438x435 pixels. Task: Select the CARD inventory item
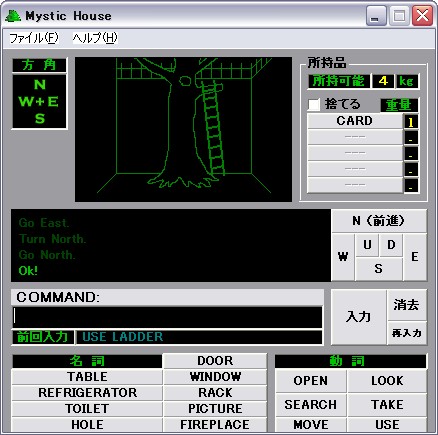pyautogui.click(x=355, y=121)
